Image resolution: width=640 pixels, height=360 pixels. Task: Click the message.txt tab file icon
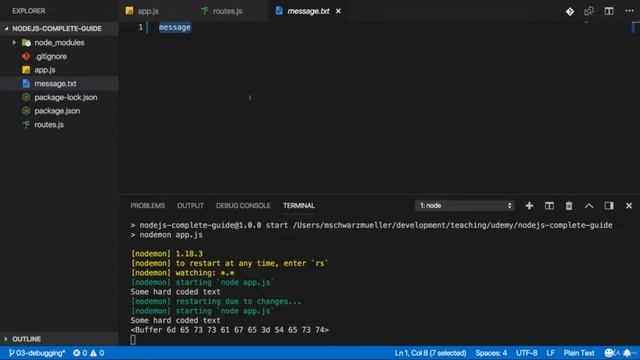point(279,11)
